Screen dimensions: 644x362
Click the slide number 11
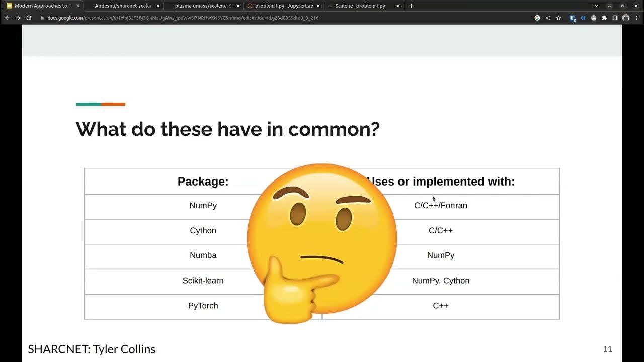[x=607, y=349]
